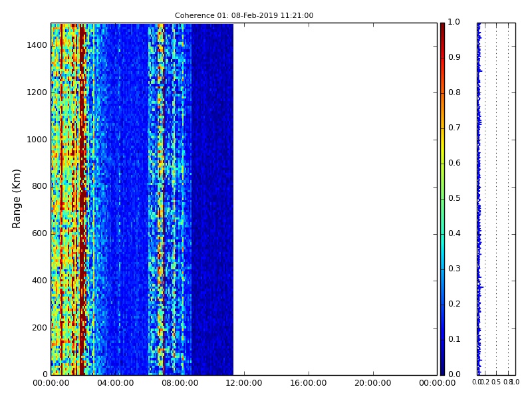Click the x-axis time label 16:00:00
This screenshot has height=399, width=532.
(309, 383)
